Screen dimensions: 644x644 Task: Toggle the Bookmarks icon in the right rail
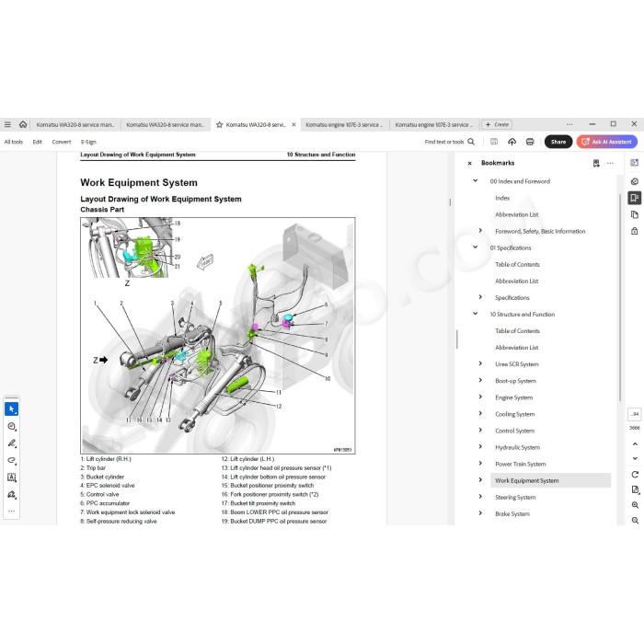[x=635, y=198]
